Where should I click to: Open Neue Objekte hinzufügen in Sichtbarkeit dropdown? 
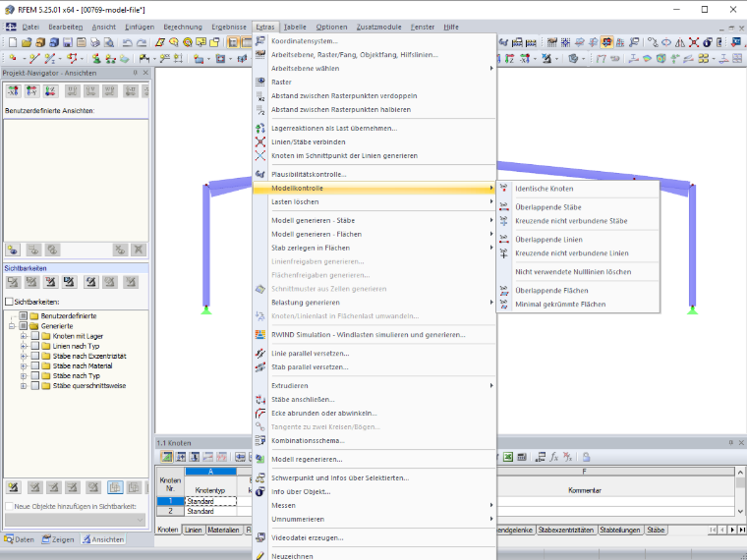click(75, 520)
